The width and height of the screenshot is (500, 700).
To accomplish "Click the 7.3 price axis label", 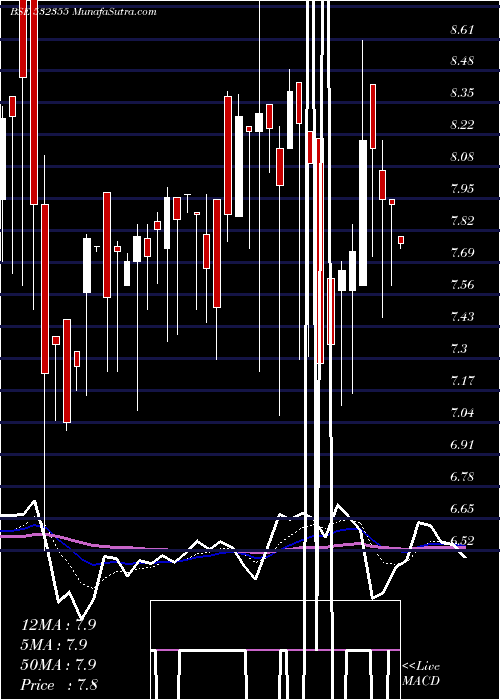I will point(459,348).
